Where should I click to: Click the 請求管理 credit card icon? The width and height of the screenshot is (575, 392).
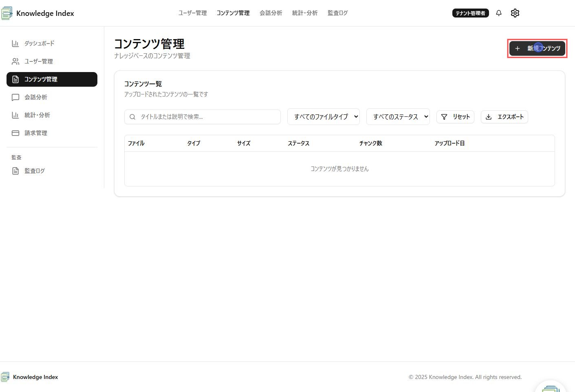[15, 133]
